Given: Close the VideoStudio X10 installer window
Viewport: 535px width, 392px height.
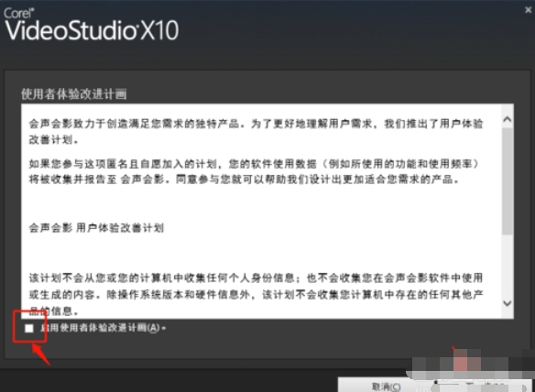Looking at the screenshot, I should 529,10.
